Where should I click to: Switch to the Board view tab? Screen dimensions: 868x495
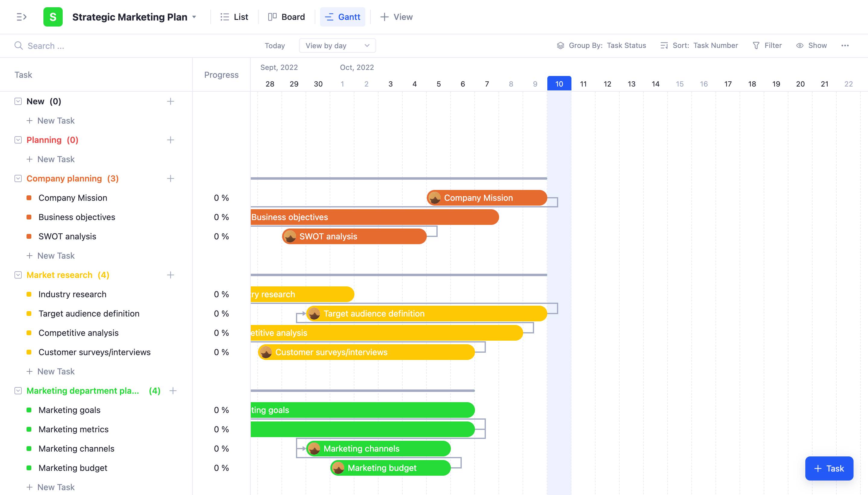click(x=287, y=17)
